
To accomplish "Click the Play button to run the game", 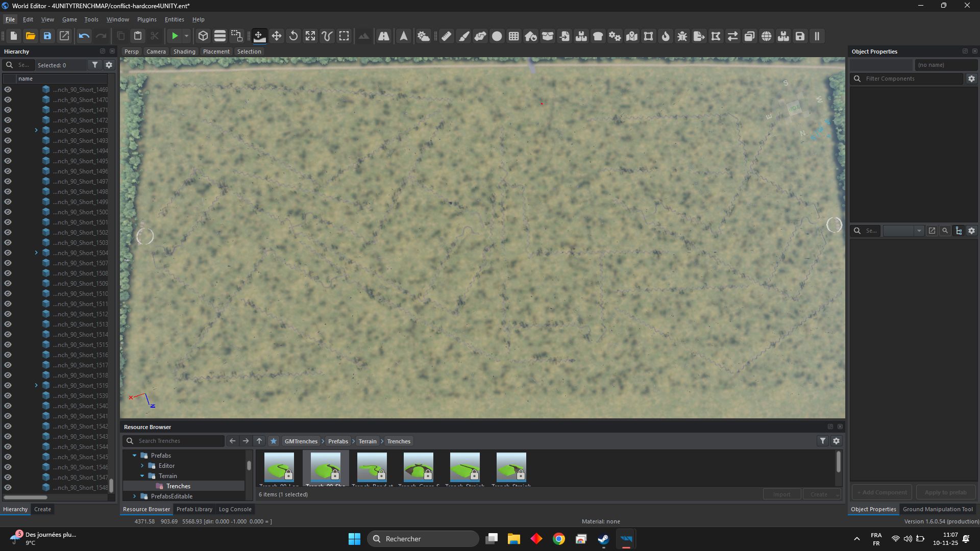I will click(175, 36).
